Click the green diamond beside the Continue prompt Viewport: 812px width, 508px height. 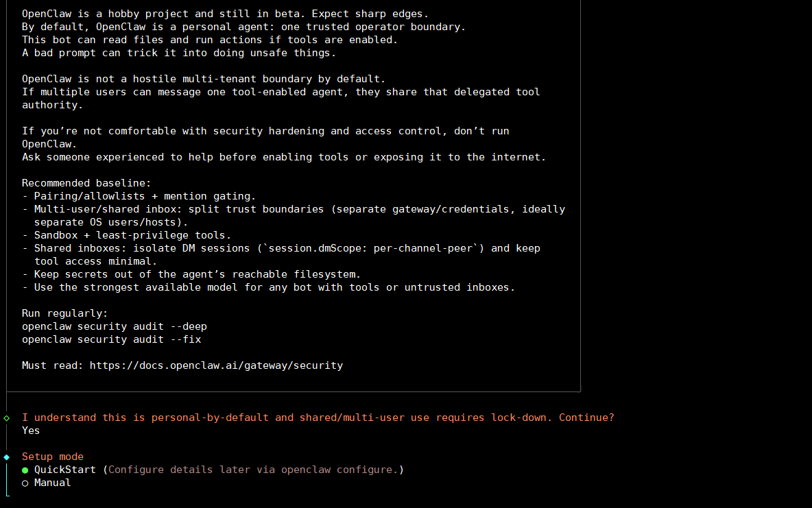pyautogui.click(x=7, y=418)
